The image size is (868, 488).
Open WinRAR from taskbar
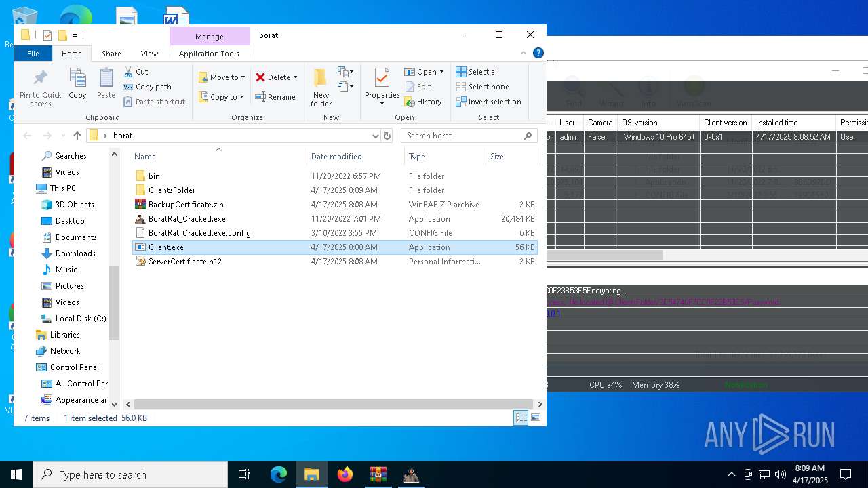(x=378, y=474)
